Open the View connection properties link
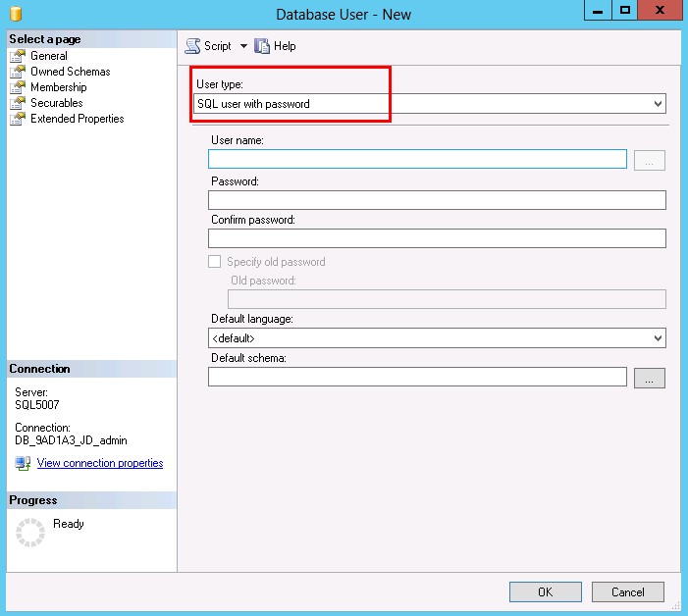The width and height of the screenshot is (688, 616). [x=99, y=463]
